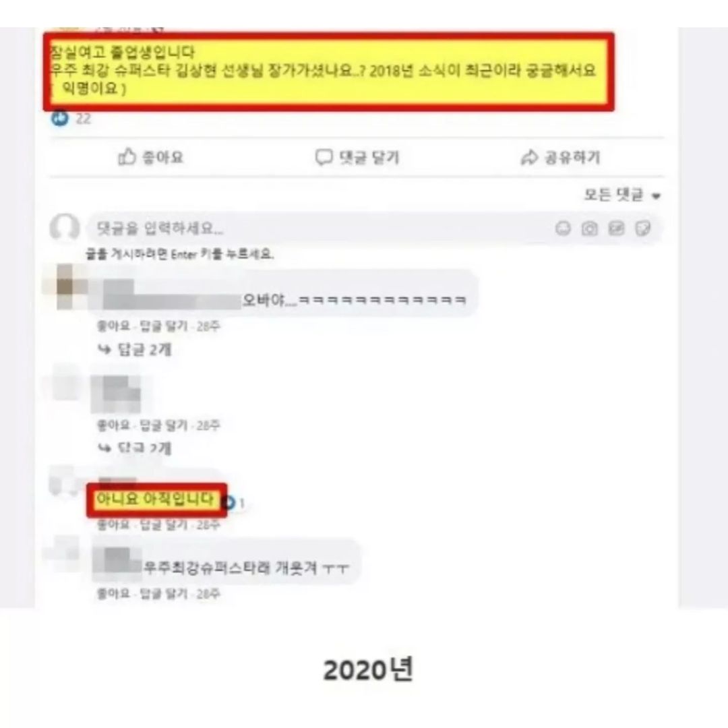
Task: Click the 28주 timestamp on second comment
Action: (208, 425)
